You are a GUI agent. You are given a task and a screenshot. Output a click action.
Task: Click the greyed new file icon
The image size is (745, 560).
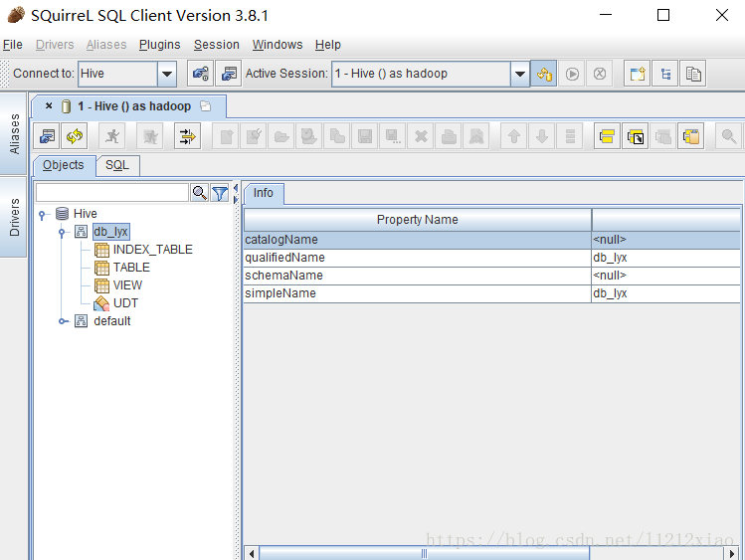pos(226,137)
